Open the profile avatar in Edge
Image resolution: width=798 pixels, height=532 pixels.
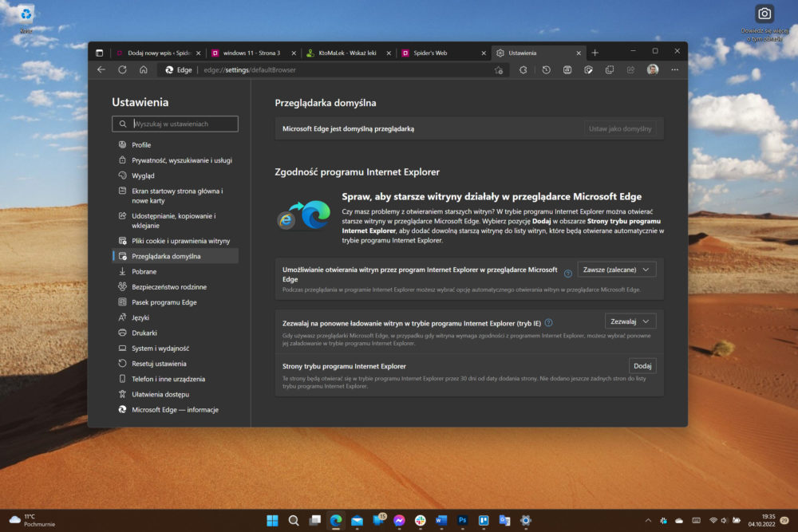[653, 69]
